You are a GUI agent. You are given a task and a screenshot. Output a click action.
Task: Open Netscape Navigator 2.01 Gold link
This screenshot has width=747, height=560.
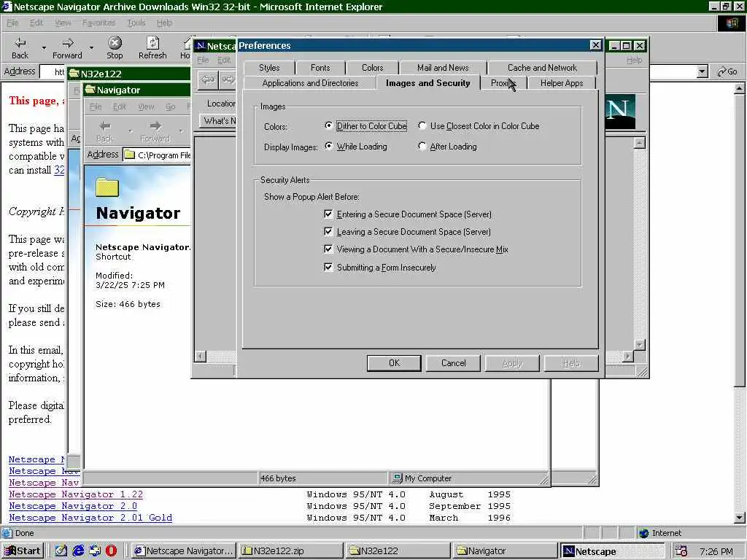(x=90, y=518)
